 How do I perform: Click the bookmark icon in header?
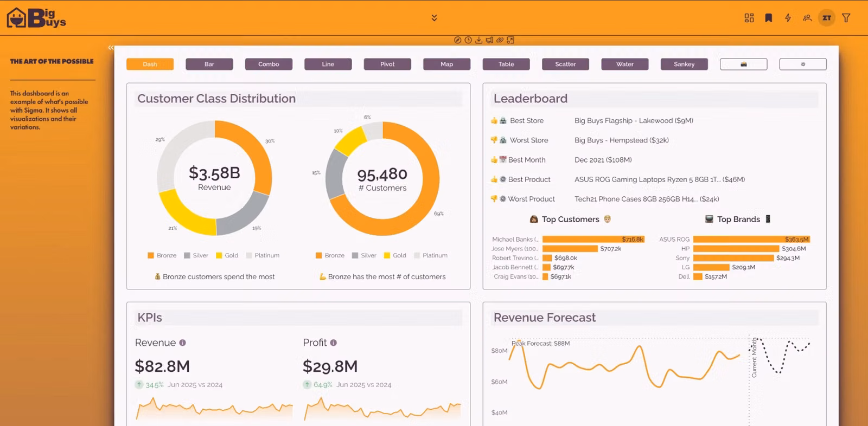pyautogui.click(x=769, y=18)
